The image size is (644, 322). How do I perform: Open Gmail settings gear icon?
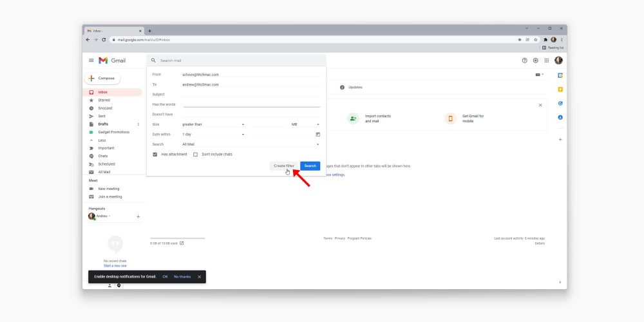(535, 61)
